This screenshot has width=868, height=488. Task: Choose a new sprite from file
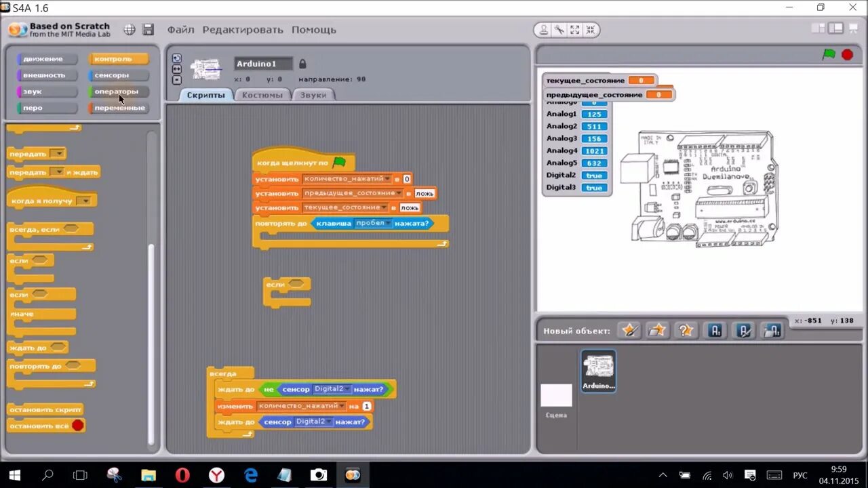tap(658, 331)
